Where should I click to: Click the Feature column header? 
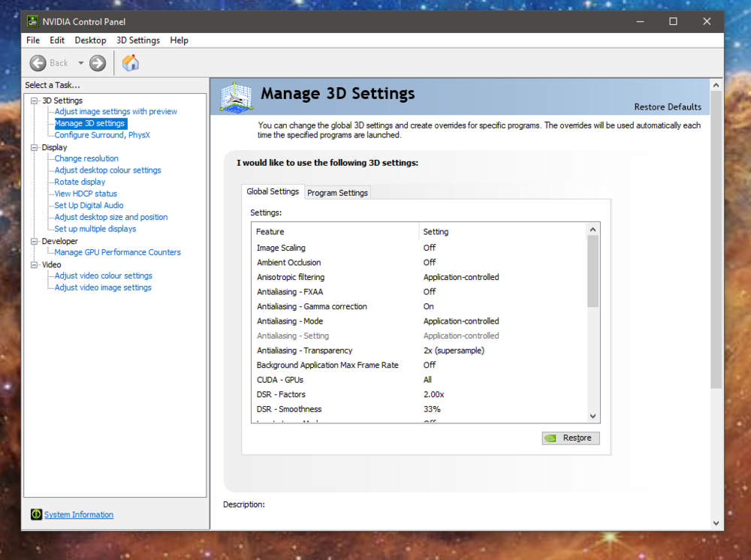[x=335, y=232]
